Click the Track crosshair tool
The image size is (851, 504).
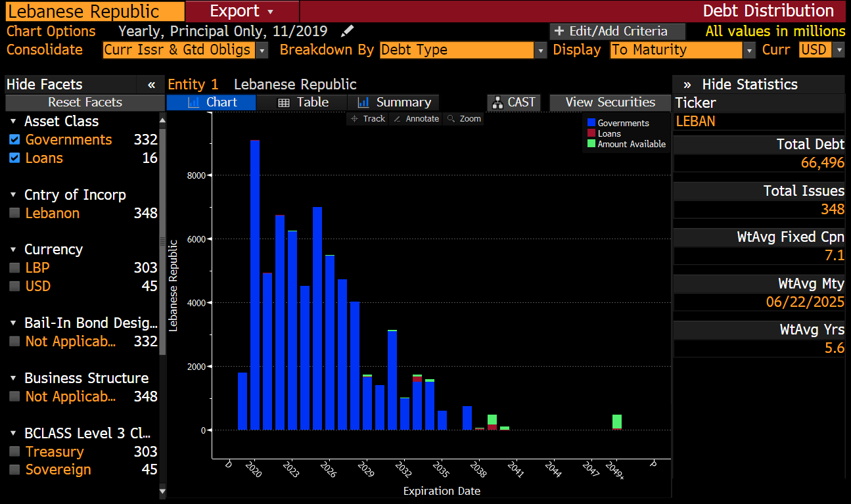coord(368,119)
